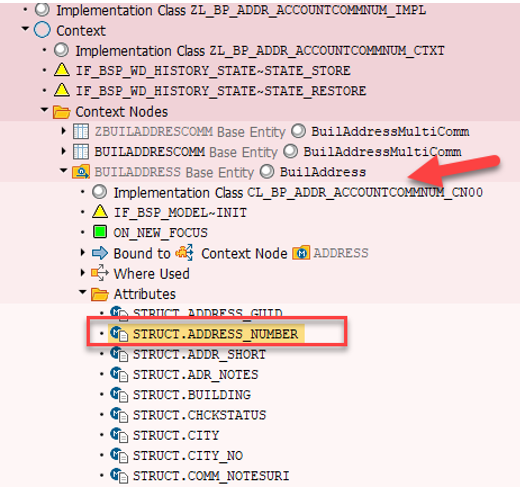Screen dimensions: 520x498
Task: Select STRUCT.BUILDING attribute
Action: point(192,395)
